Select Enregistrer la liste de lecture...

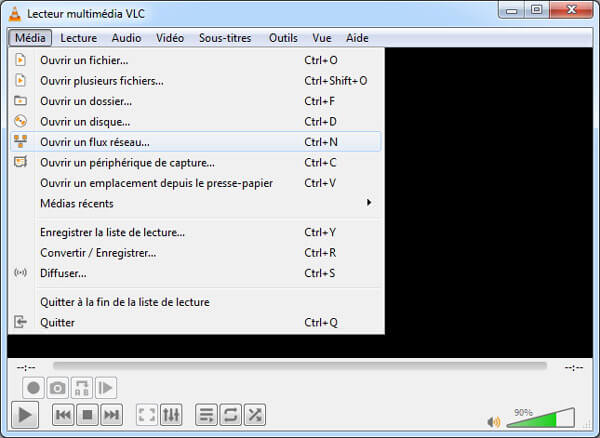coord(196,232)
